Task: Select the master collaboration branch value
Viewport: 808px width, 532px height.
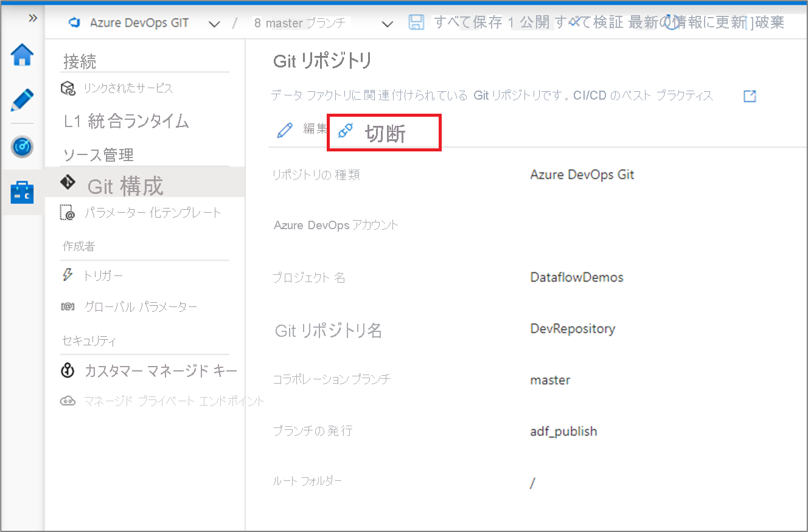Action: coord(550,381)
